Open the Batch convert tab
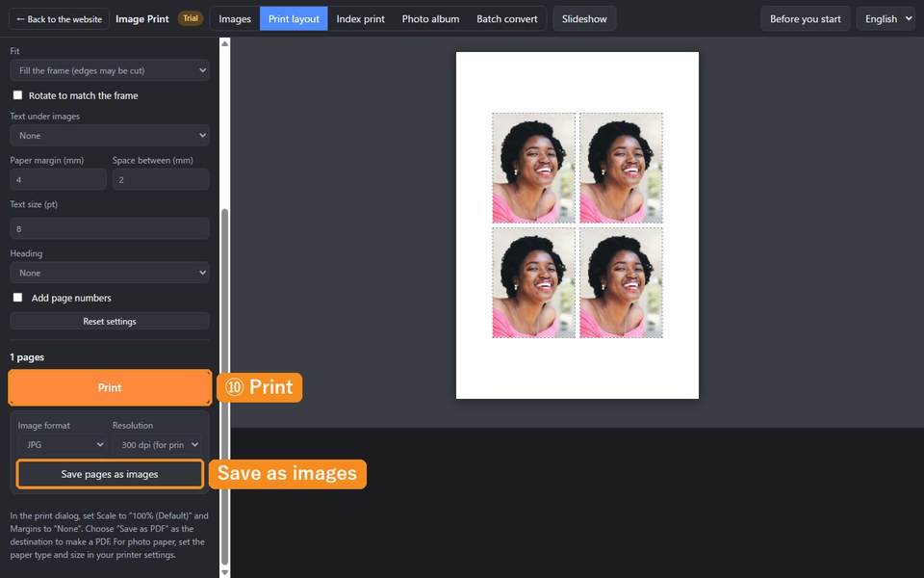924x578 pixels. [x=507, y=19]
